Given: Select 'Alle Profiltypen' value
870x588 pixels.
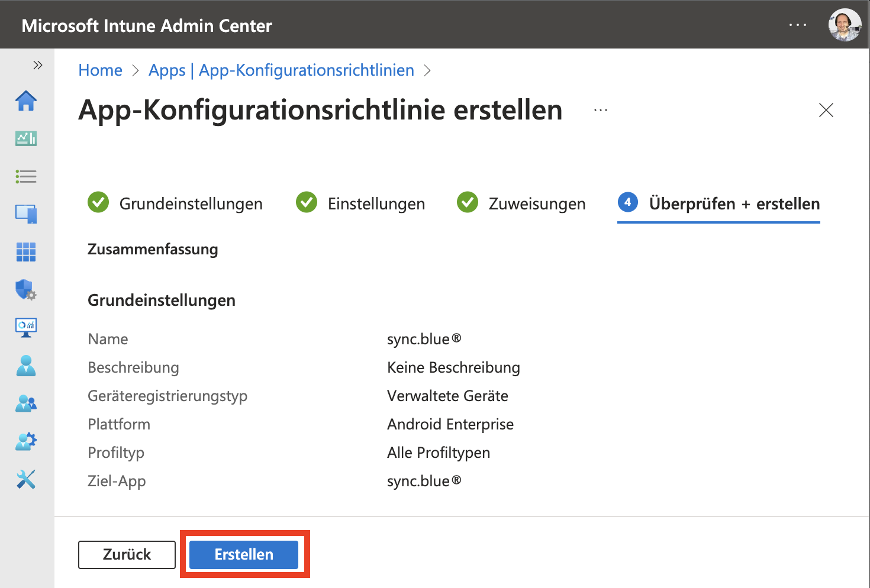Looking at the screenshot, I should click(x=439, y=453).
